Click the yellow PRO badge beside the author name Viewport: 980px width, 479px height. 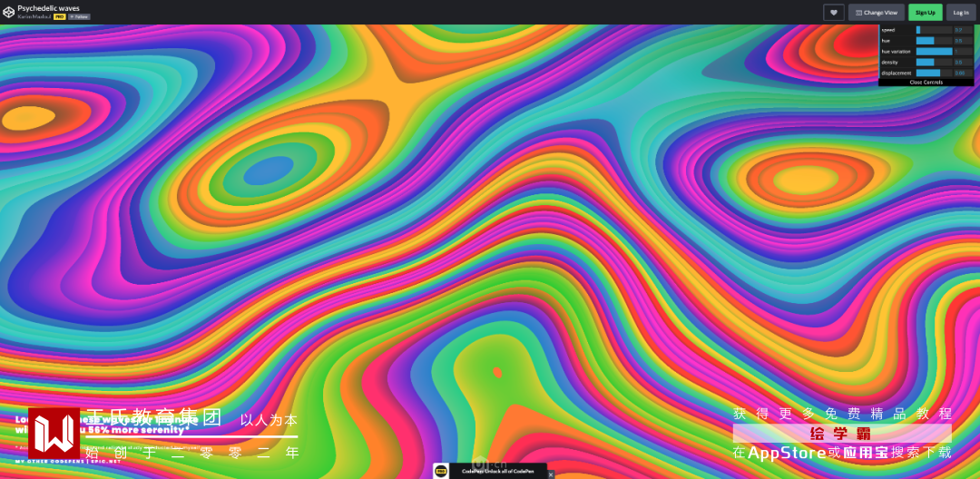coord(60,17)
